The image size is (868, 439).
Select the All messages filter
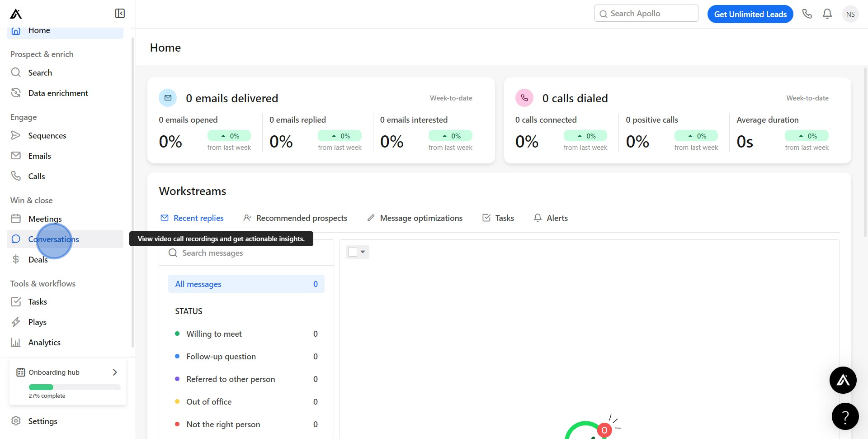[246, 284]
